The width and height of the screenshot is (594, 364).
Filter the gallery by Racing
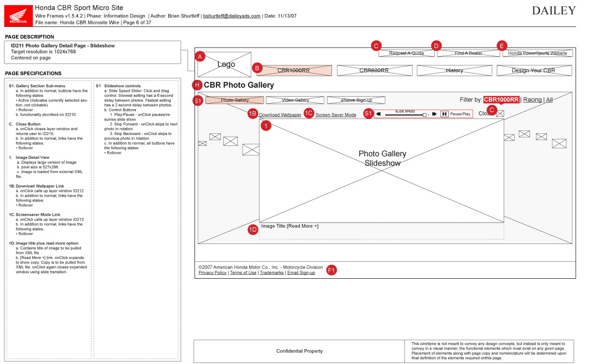click(532, 100)
